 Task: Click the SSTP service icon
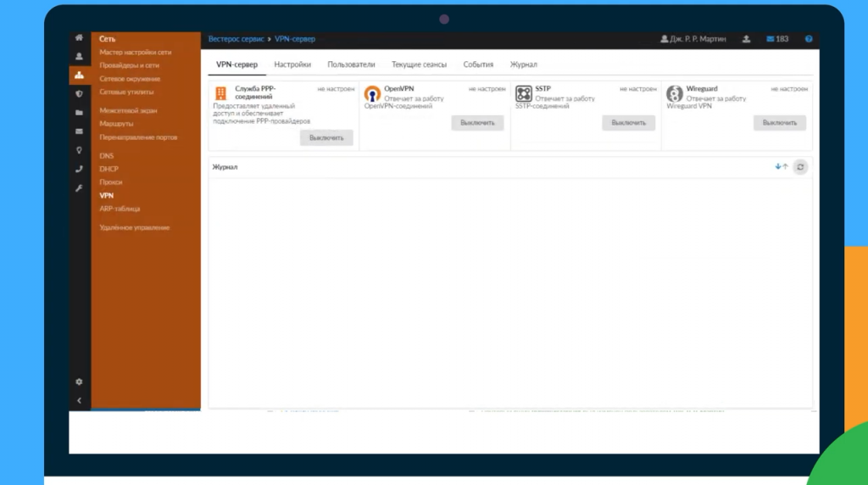524,93
